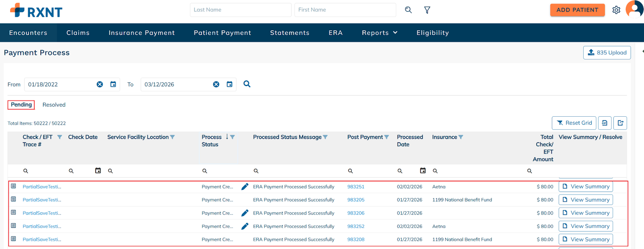Toggle sort arrow on Process Status column
The height and width of the screenshot is (249, 644).
pos(227,137)
